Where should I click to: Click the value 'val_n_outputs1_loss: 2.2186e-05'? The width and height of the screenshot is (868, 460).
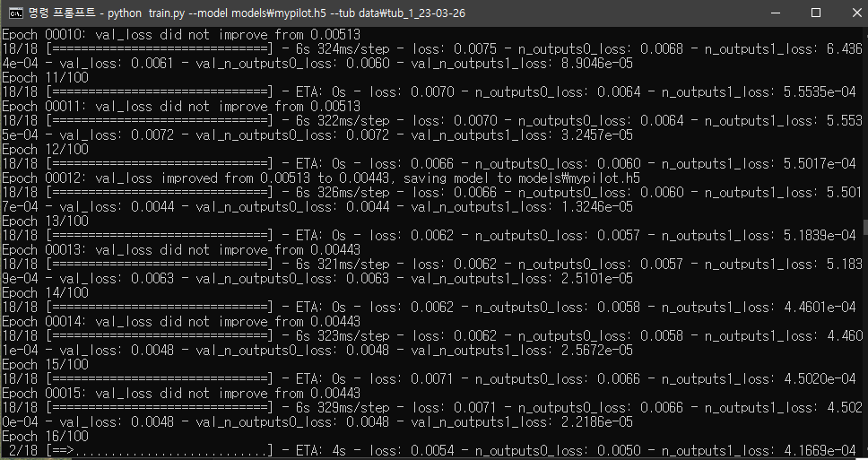pyautogui.click(x=522, y=421)
